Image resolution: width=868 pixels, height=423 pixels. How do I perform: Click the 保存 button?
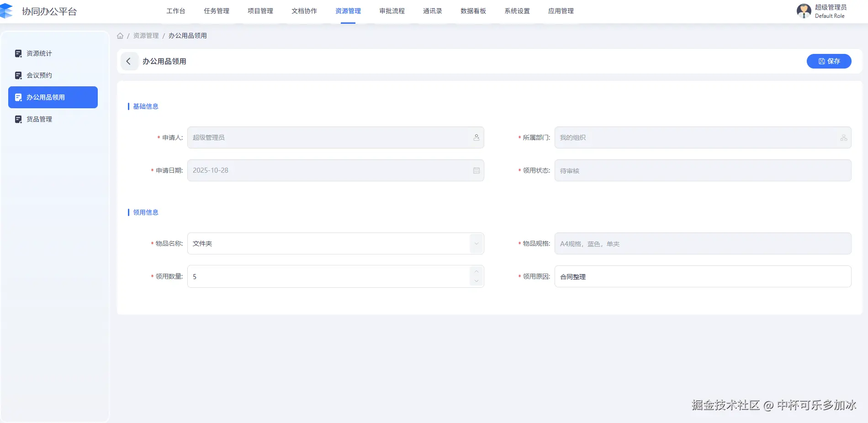tap(829, 61)
